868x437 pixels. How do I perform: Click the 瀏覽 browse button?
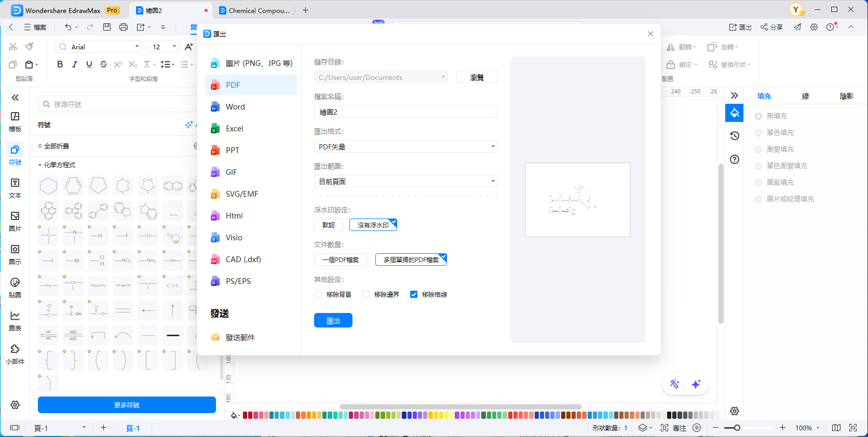[x=477, y=77]
